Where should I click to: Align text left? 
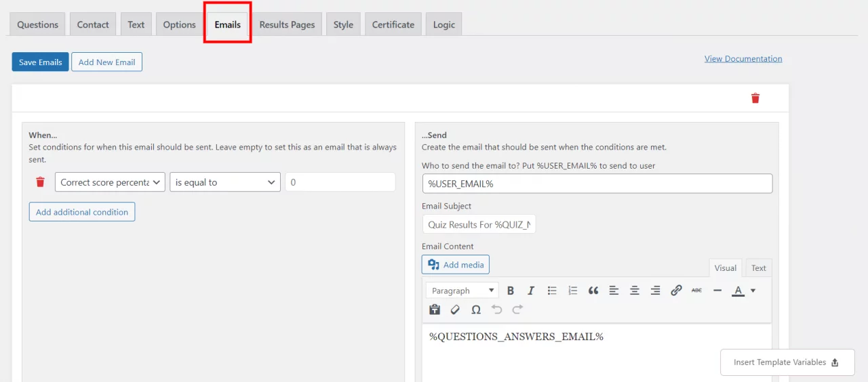click(614, 291)
